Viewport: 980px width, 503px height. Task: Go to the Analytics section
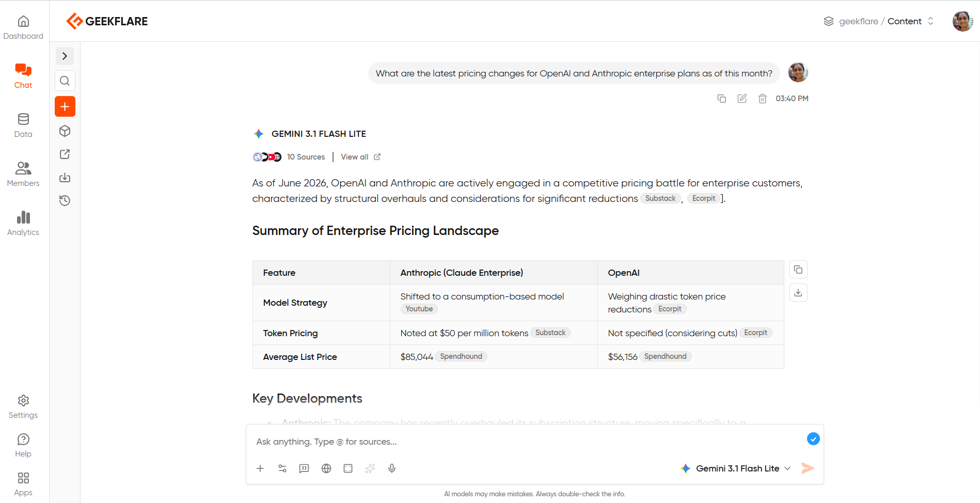tap(23, 223)
